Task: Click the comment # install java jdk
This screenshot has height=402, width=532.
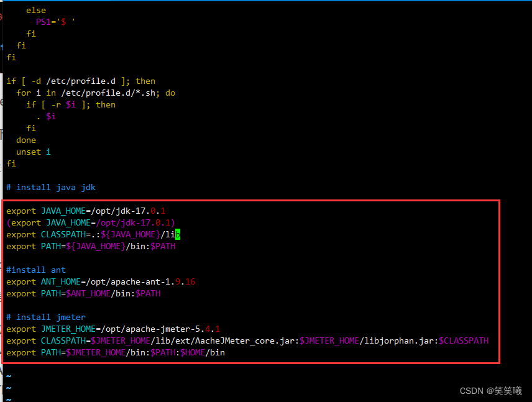Action: 50,187
